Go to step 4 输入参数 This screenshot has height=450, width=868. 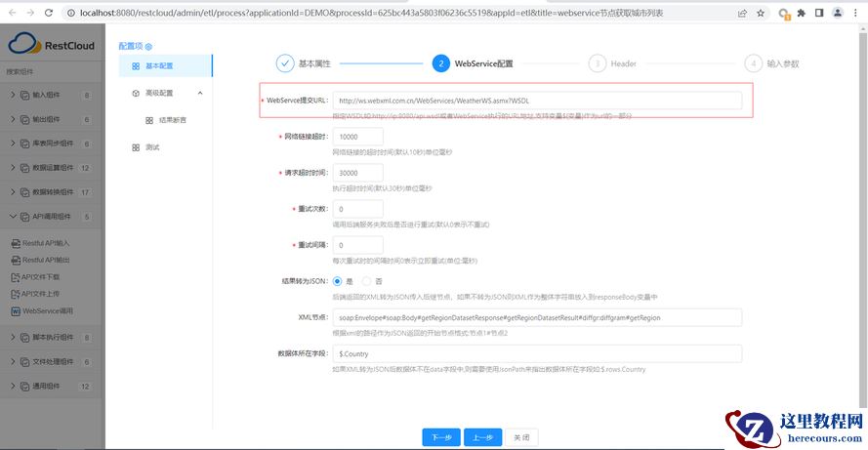pyautogui.click(x=771, y=63)
